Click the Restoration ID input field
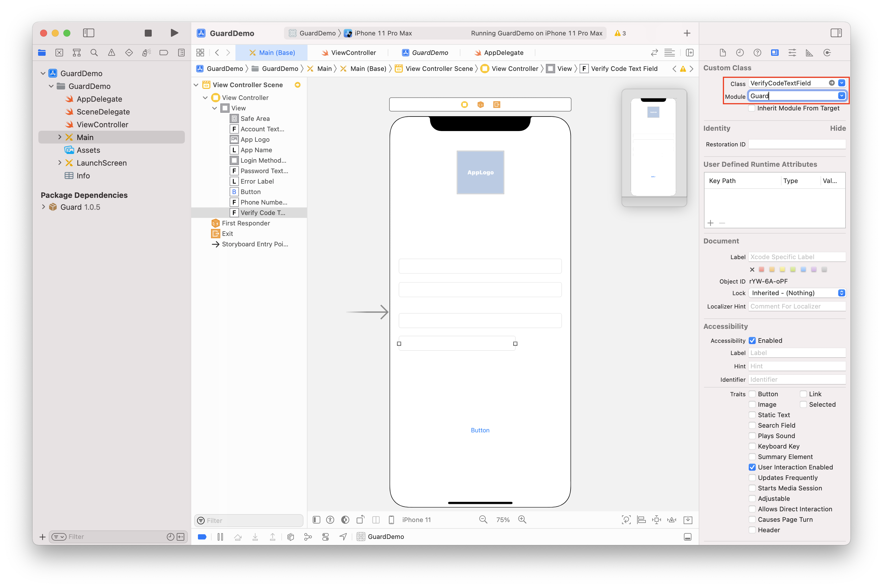This screenshot has width=883, height=588. tap(797, 144)
